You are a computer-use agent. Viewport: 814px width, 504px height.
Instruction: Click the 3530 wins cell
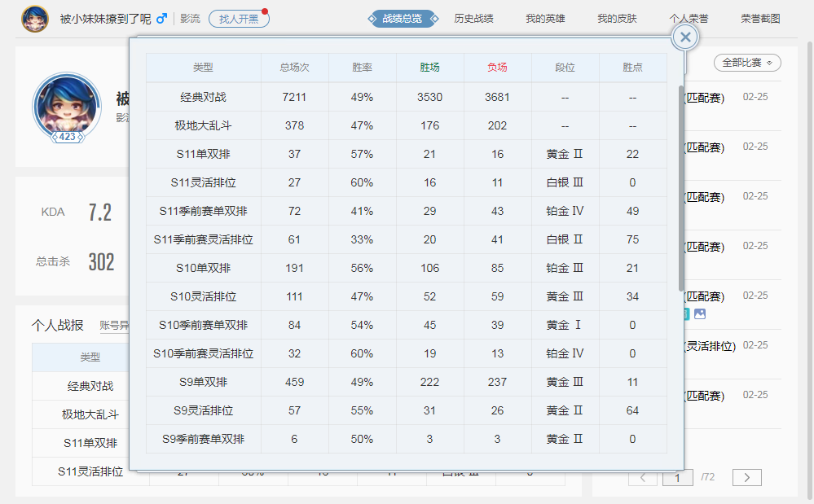pyautogui.click(x=430, y=97)
